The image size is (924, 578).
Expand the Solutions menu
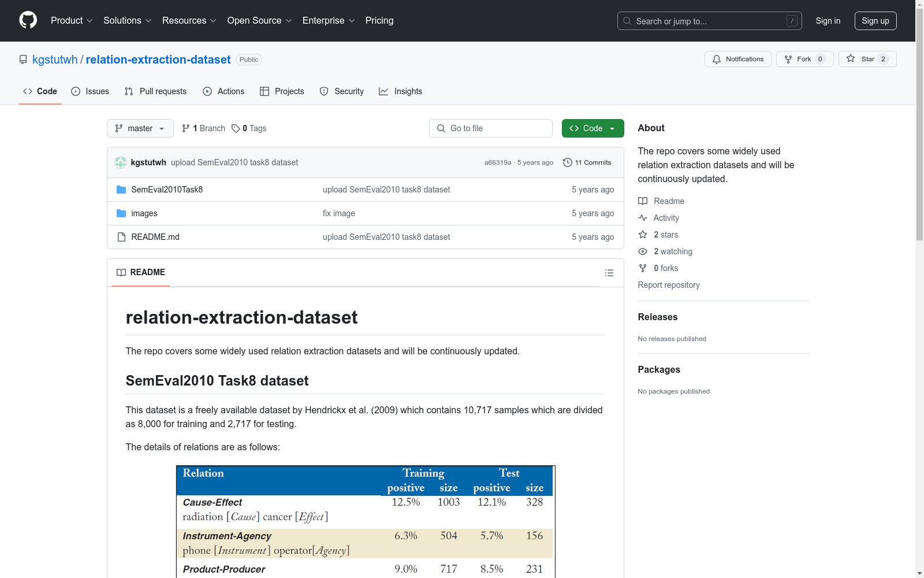128,21
